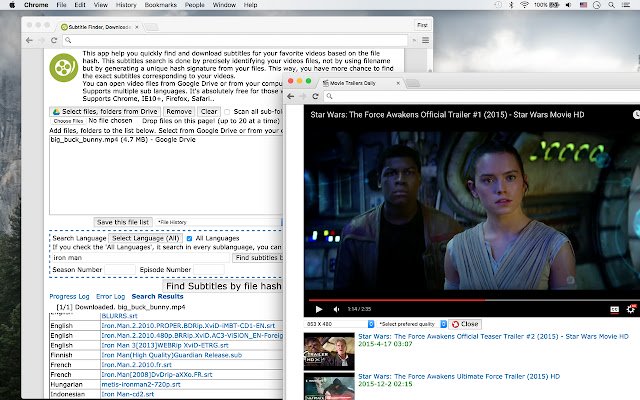Toggle the Scan all sub-folders checkbox
The height and width of the screenshot is (400, 640).
(x=227, y=112)
